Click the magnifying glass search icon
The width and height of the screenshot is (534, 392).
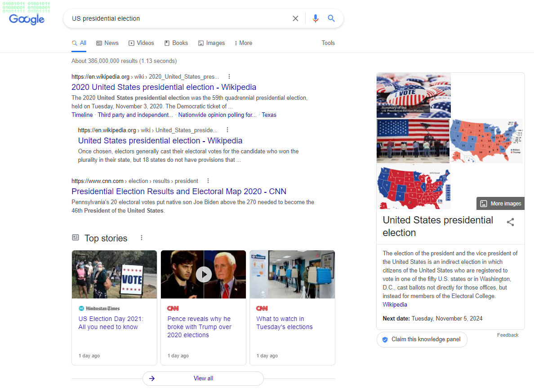coord(331,18)
